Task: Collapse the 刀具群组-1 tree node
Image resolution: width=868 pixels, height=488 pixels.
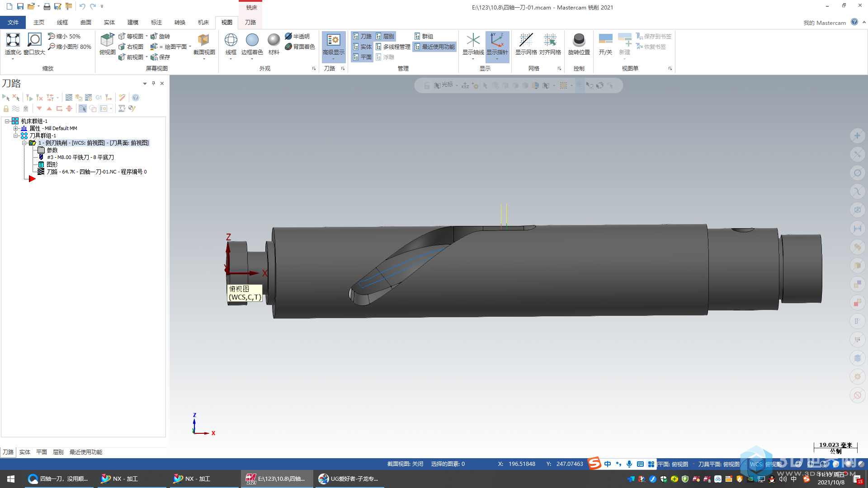Action: click(x=16, y=136)
